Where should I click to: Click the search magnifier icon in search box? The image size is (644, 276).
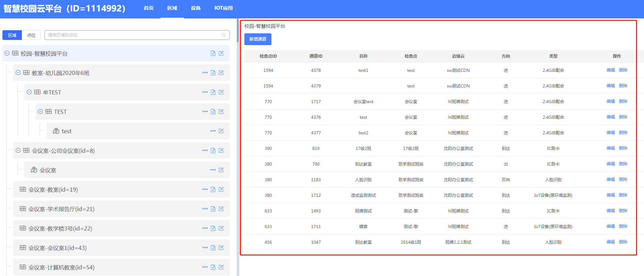tap(224, 35)
